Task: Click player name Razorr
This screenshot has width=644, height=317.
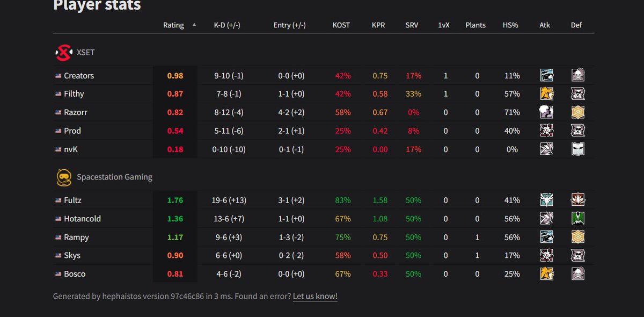Action: (x=76, y=112)
